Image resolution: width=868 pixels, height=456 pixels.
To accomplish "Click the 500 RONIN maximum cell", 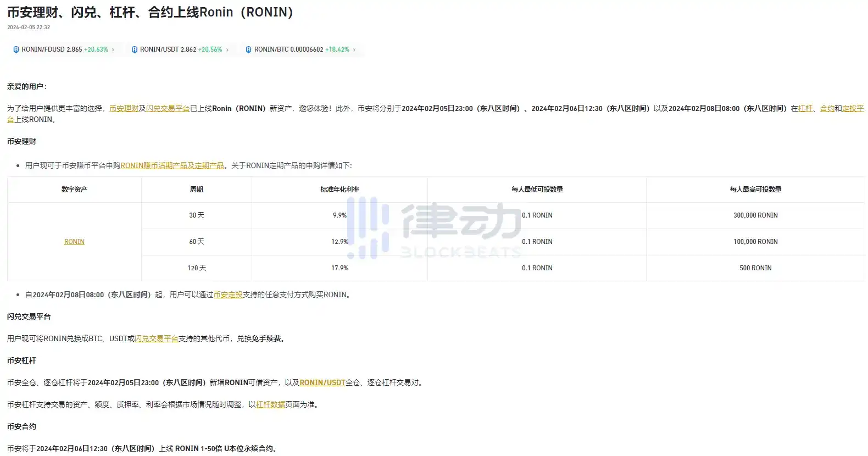I will (755, 268).
